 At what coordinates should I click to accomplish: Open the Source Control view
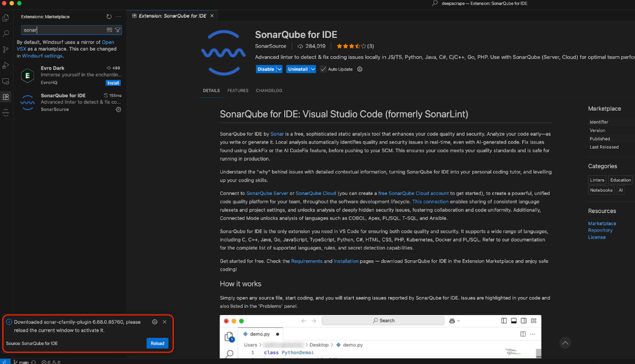tap(6, 50)
